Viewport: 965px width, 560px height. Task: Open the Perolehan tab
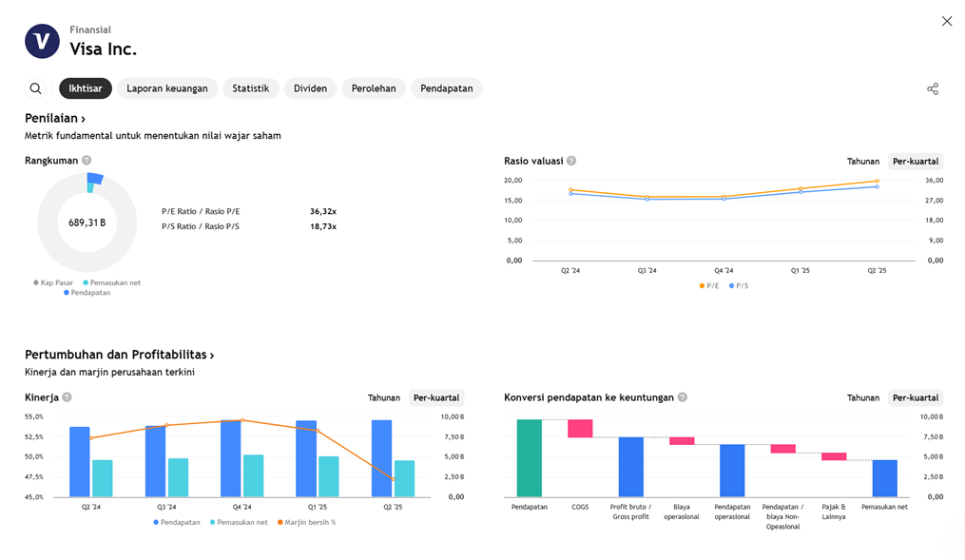pyautogui.click(x=374, y=88)
